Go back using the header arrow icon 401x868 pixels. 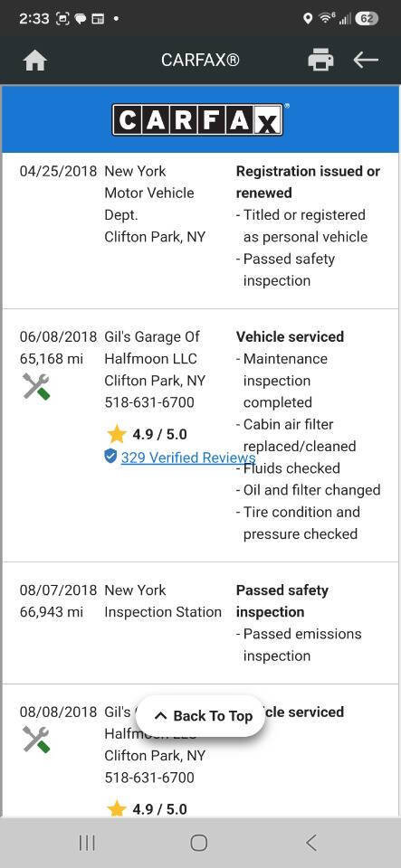coord(366,60)
